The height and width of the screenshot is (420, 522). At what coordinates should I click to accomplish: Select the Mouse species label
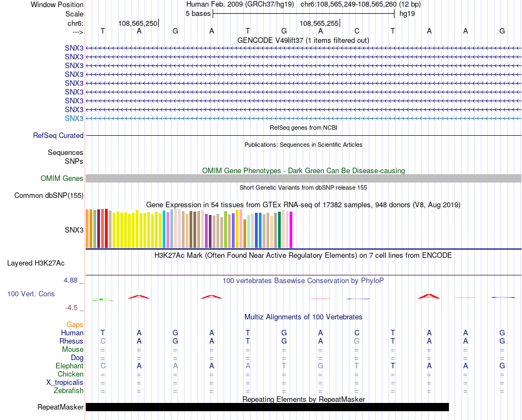pos(73,350)
